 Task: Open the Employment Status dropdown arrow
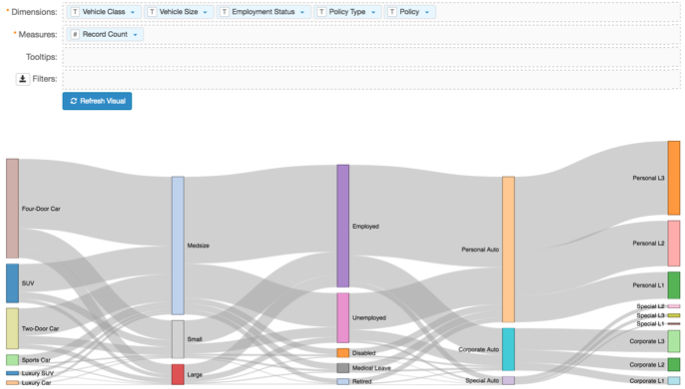302,12
